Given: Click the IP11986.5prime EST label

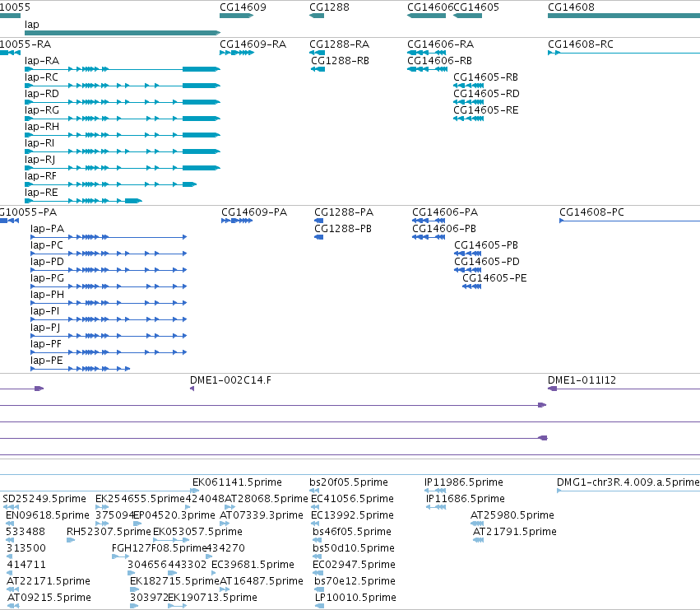Looking at the screenshot, I should tap(463, 482).
